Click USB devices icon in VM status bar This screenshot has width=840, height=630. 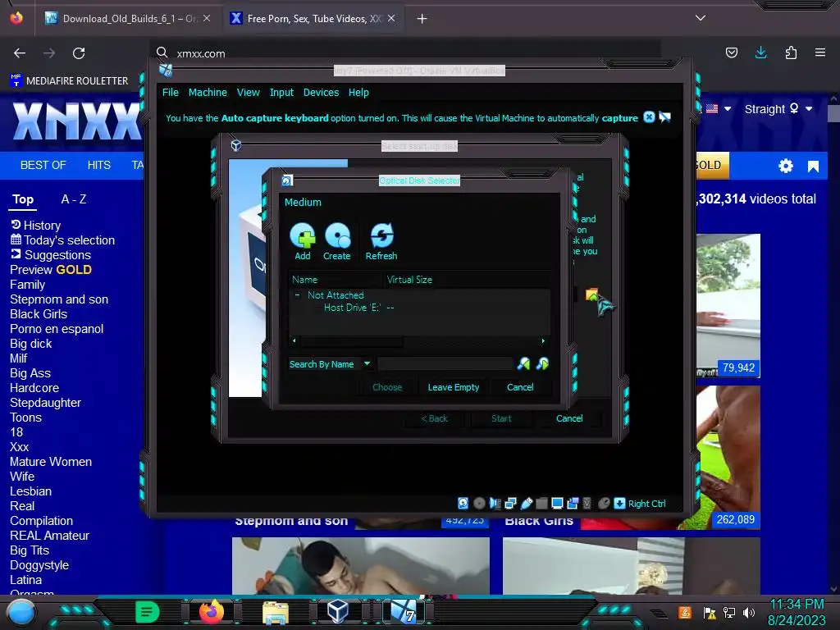click(527, 503)
